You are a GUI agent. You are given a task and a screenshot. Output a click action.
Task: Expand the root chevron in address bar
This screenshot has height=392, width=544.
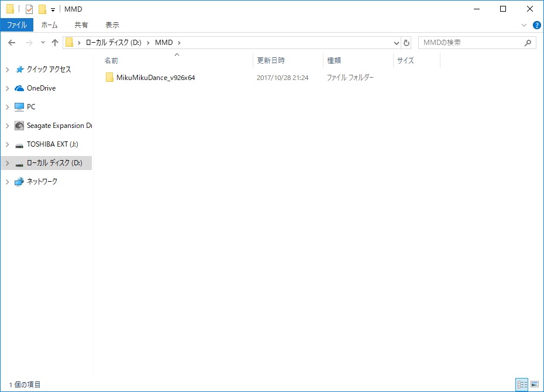79,43
